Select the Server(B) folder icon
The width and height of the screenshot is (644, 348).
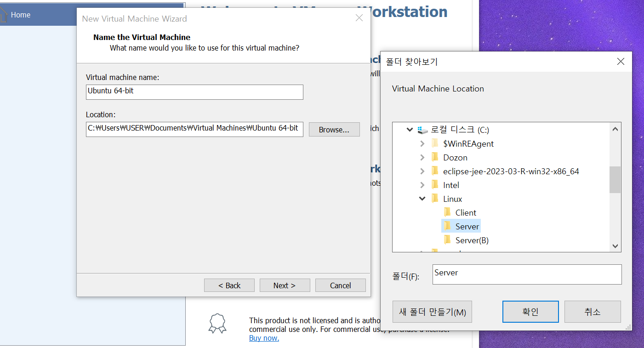pos(447,240)
